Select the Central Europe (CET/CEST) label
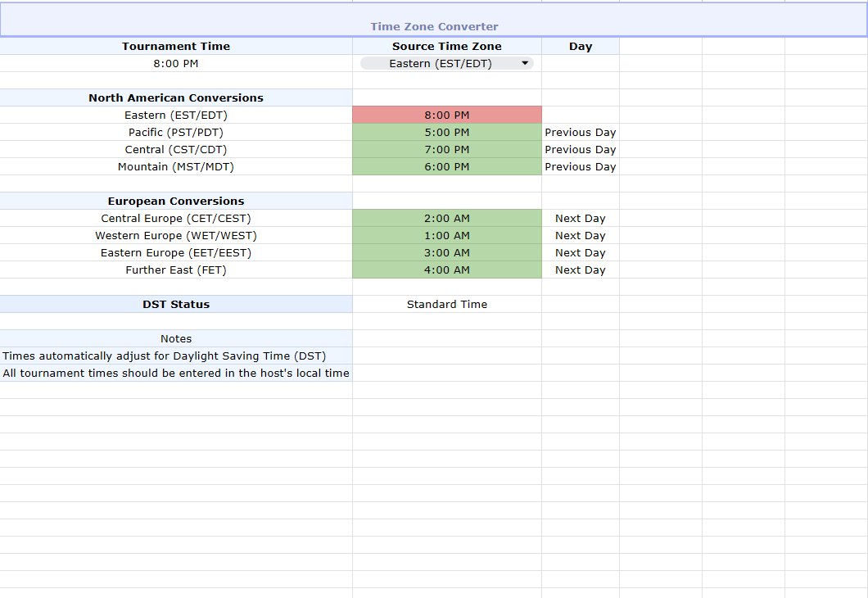Viewport: 868px width, 598px height. 176,218
